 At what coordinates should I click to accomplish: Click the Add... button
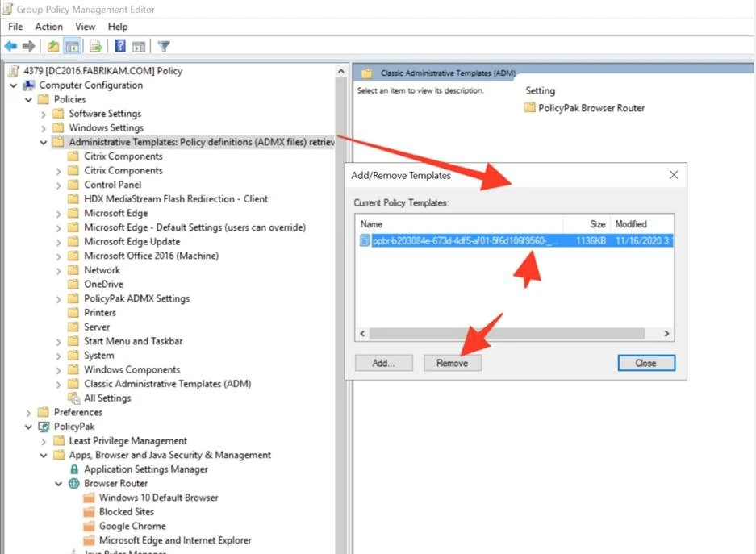pyautogui.click(x=383, y=363)
